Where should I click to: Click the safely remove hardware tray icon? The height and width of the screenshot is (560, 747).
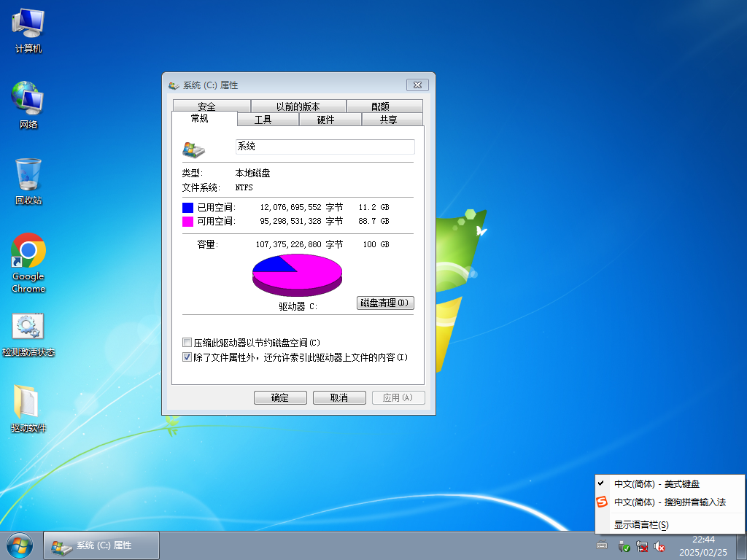(x=624, y=546)
